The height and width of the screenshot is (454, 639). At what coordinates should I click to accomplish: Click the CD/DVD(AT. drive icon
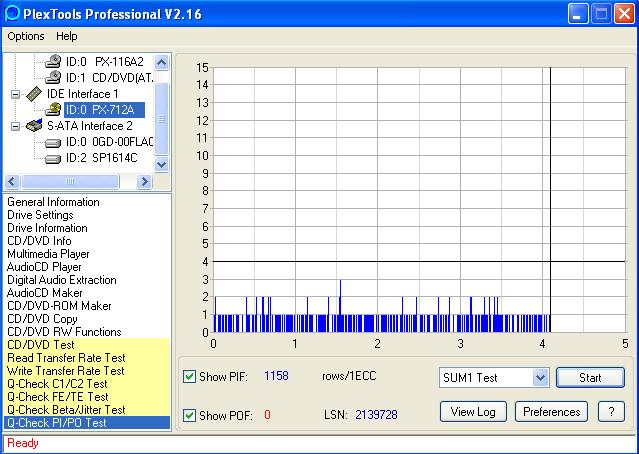53,77
